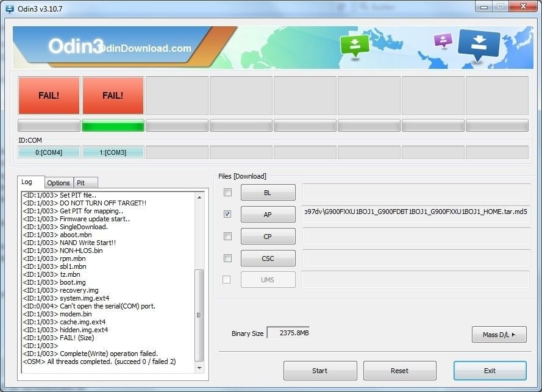Click the second FAIL! status box
This screenshot has height=392, width=542.
pos(113,95)
